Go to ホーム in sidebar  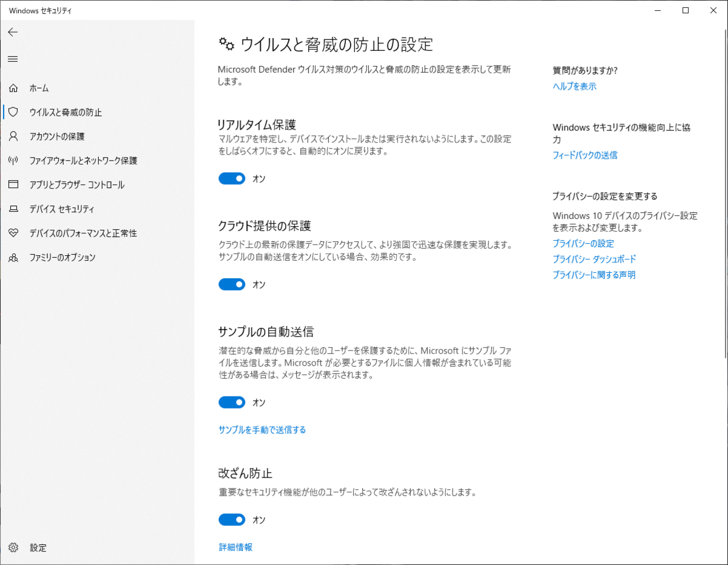tap(97, 88)
